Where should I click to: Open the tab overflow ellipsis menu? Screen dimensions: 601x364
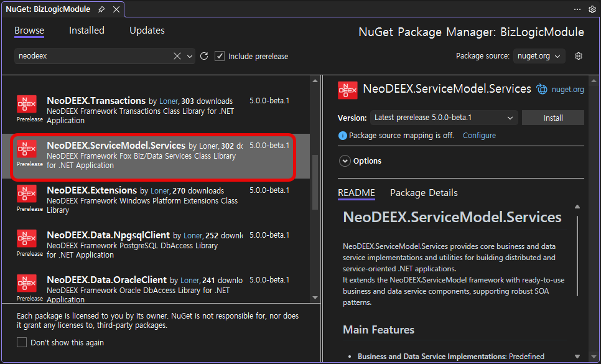pos(577,9)
